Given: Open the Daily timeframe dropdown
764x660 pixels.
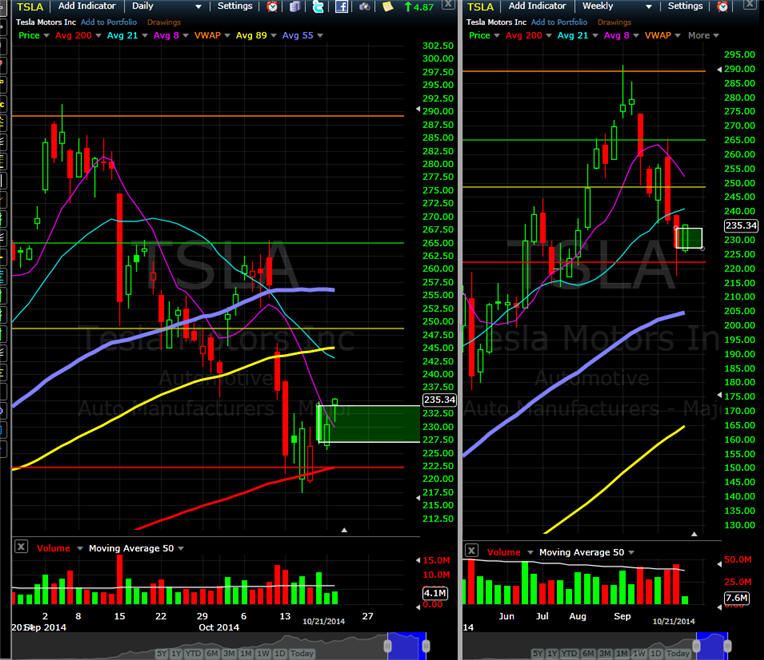Looking at the screenshot, I should click(166, 6).
